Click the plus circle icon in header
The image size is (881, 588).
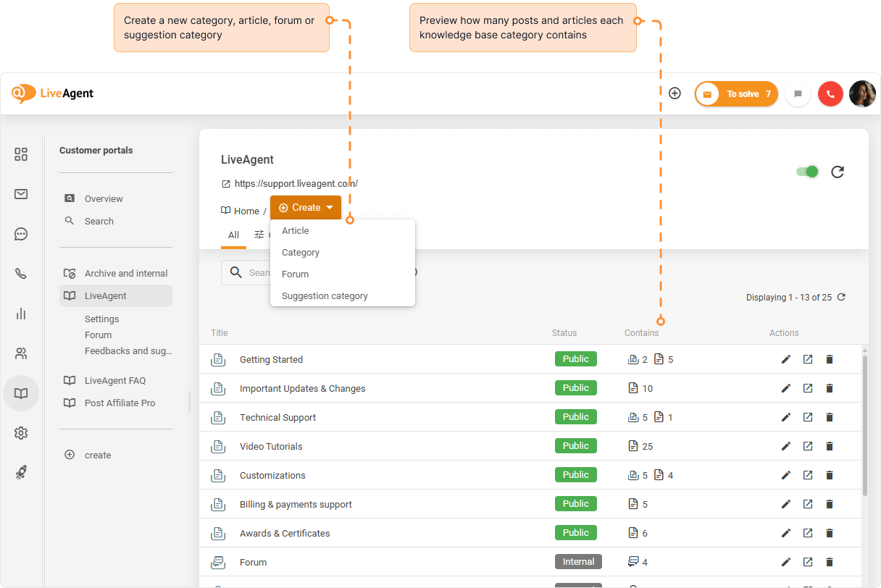tap(675, 93)
